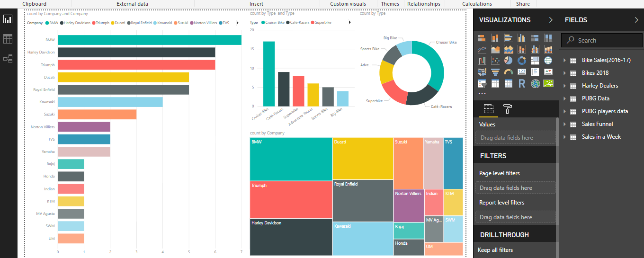Click the Values drag data fields well
Screen dimensions: 644x258
click(x=516, y=138)
